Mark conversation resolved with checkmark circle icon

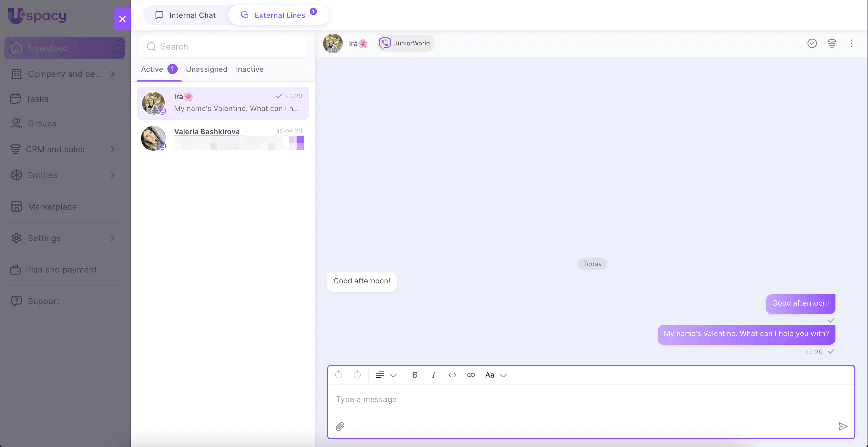[x=812, y=43]
